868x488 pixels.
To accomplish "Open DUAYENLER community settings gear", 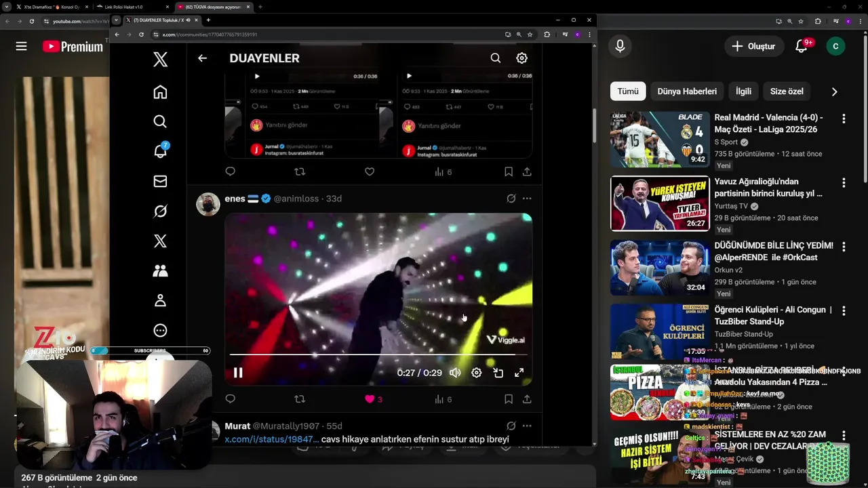I will [521, 58].
